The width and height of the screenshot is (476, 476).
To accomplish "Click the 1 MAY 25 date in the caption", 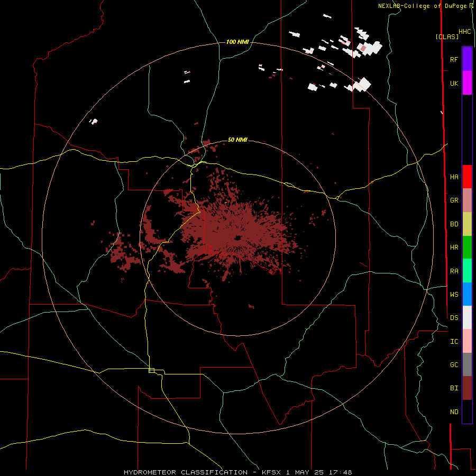I will 305,472.
